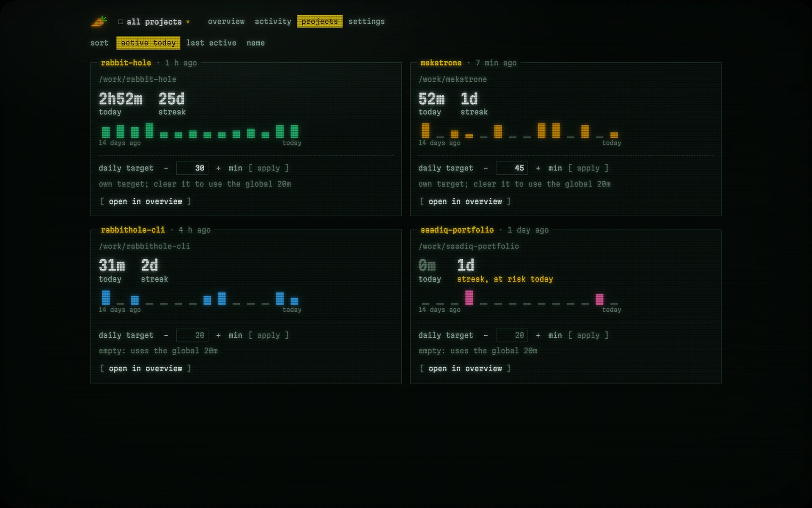This screenshot has width=812, height=508.
Task: Open mekatrone in overview
Action: tap(465, 202)
